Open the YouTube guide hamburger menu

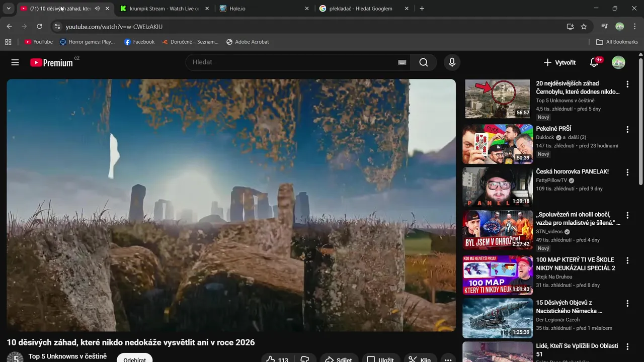coord(15,62)
